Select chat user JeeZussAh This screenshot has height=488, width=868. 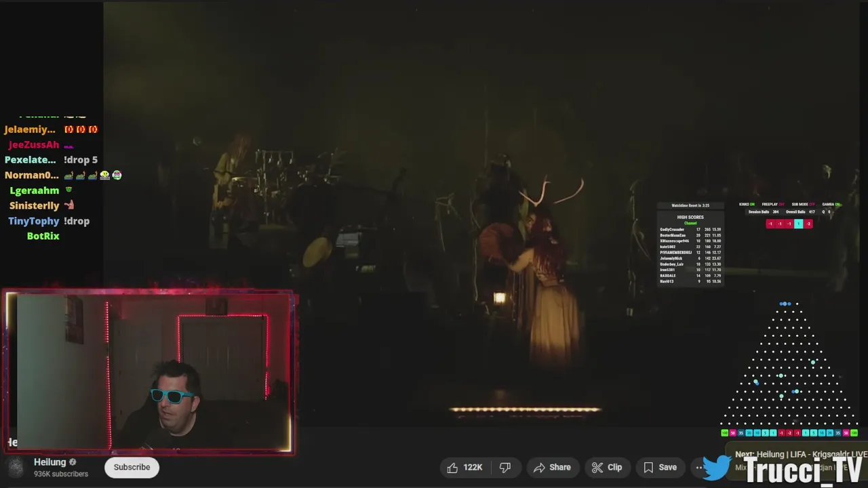pos(34,144)
